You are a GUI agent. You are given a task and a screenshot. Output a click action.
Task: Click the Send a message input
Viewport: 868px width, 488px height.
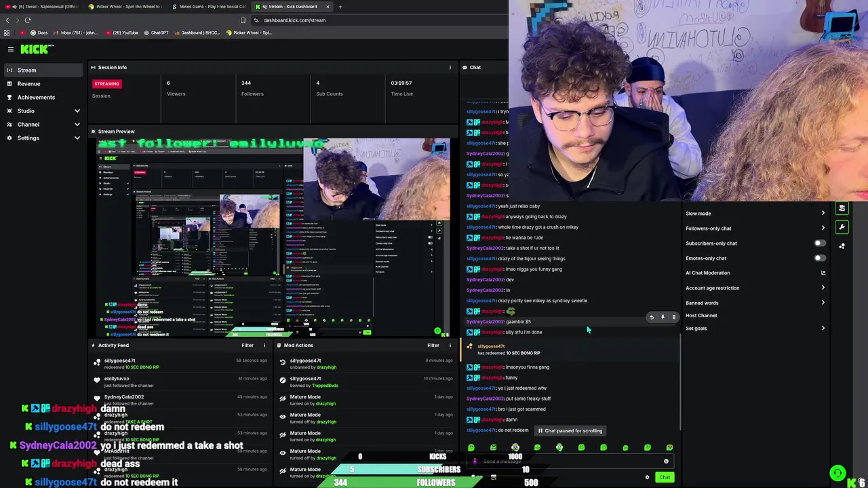(x=570, y=462)
